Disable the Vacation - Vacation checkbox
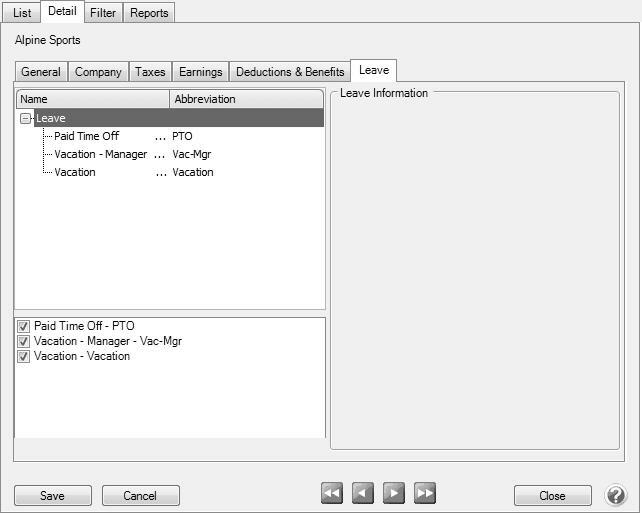Image resolution: width=642 pixels, height=514 pixels. pos(24,356)
